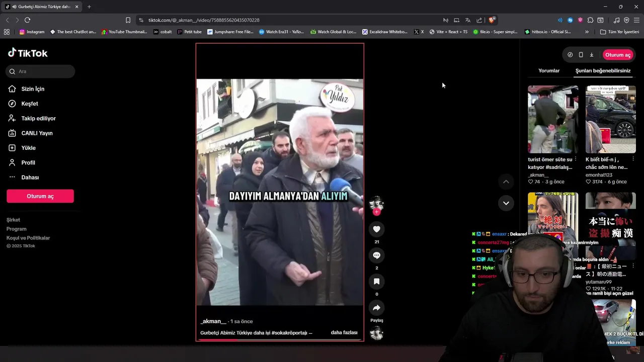Open the get-app phone icon
Viewport: 644px width, 362px height.
pyautogui.click(x=581, y=55)
